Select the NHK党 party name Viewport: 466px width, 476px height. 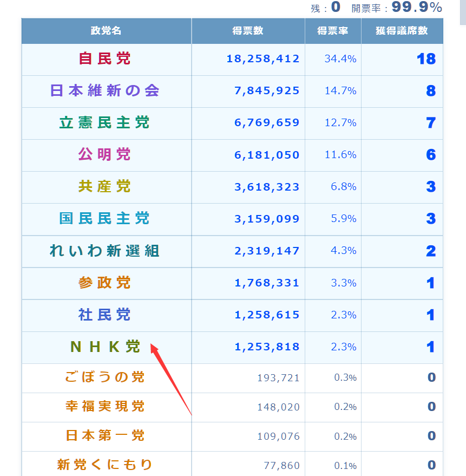tap(106, 347)
